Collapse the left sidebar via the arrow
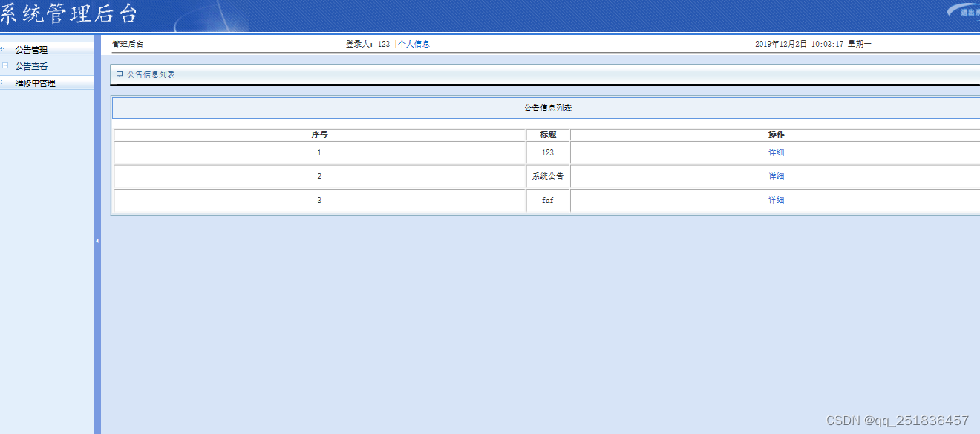This screenshot has height=434, width=980. click(99, 241)
